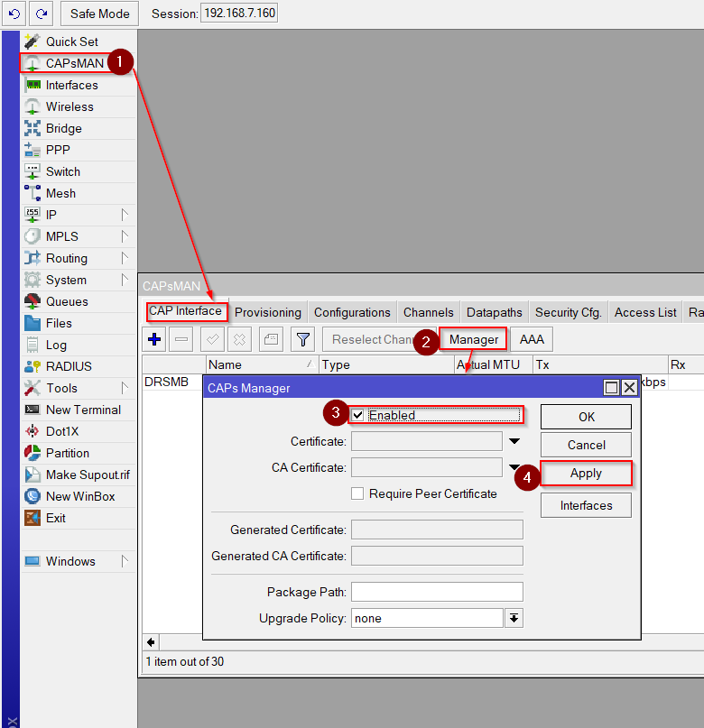Toggle the Enabled checkbox
Viewport: 704px width, 728px height.
[358, 415]
